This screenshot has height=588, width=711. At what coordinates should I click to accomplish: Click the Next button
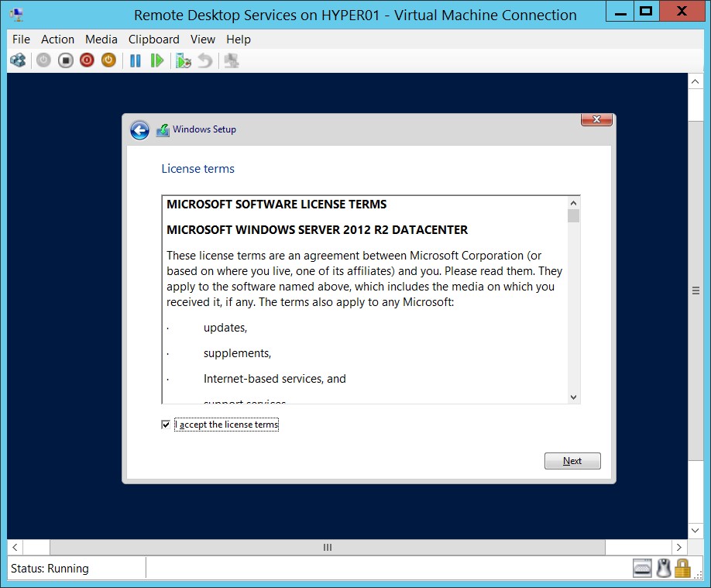[572, 461]
